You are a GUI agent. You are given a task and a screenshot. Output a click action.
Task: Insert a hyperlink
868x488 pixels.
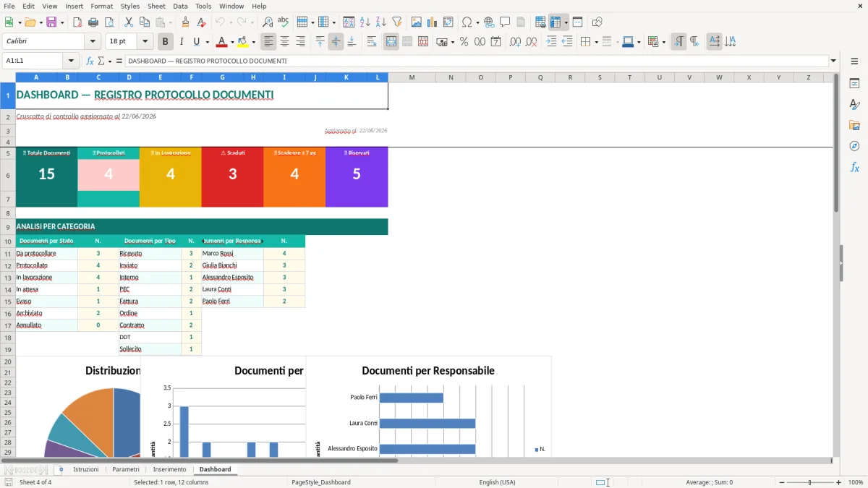click(x=489, y=22)
